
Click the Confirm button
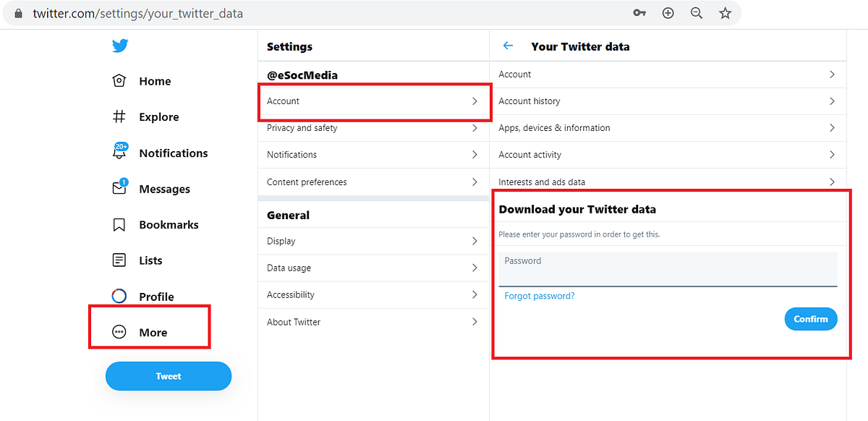[x=811, y=319]
